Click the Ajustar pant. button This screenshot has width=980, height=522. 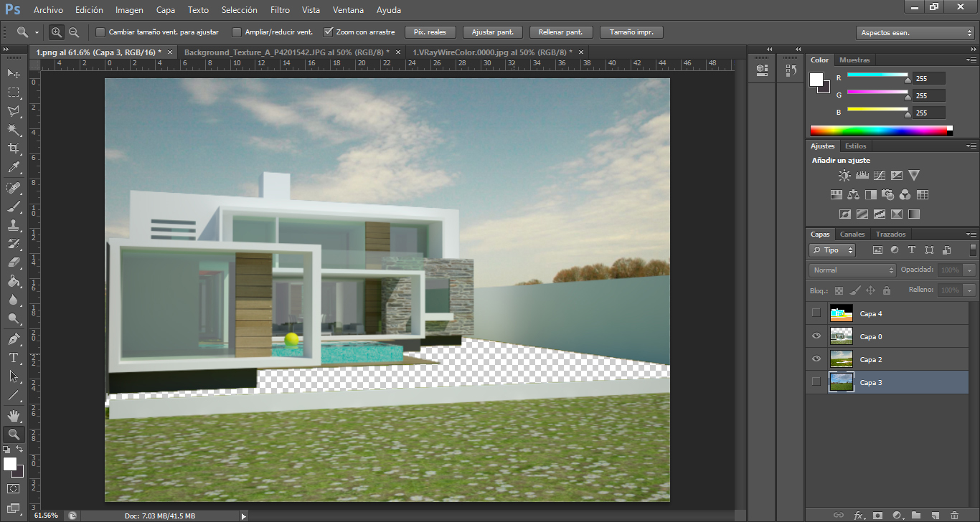point(492,32)
